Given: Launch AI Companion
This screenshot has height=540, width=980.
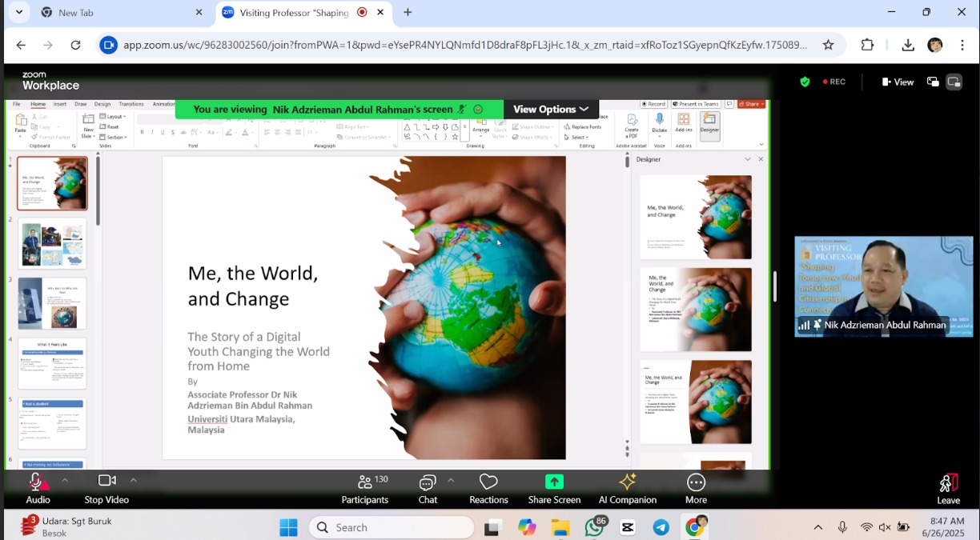Looking at the screenshot, I should 627,488.
